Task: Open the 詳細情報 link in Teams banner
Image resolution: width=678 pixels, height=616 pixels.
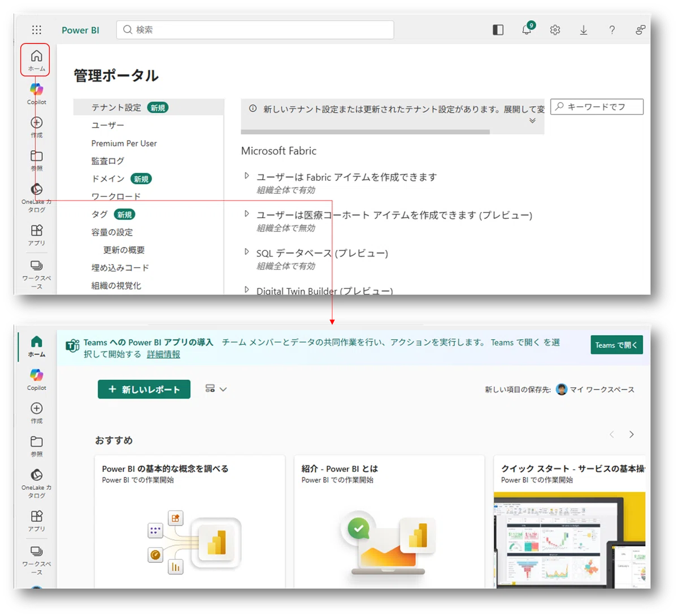Action: [163, 354]
